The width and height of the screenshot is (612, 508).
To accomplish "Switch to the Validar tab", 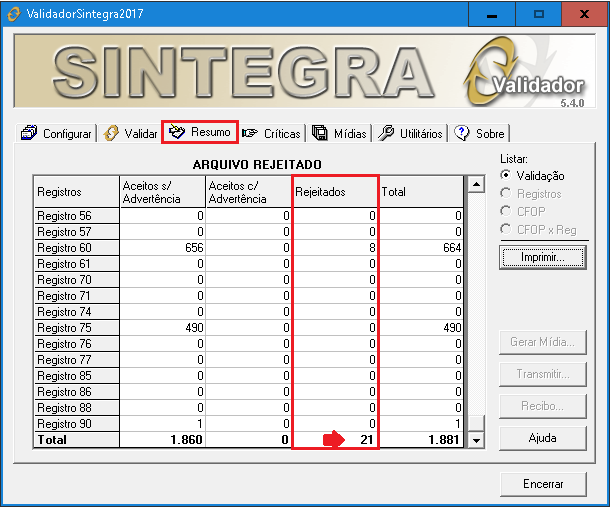I will tap(130, 133).
